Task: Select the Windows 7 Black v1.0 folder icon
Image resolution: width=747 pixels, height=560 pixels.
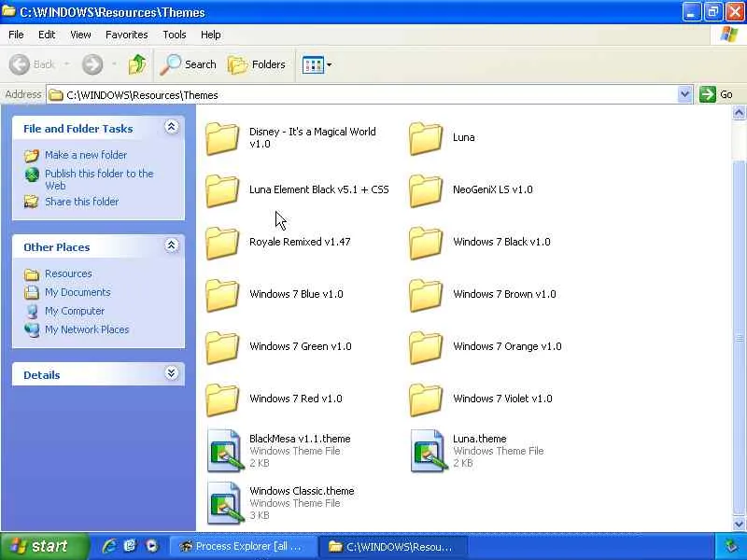Action: pyautogui.click(x=426, y=243)
